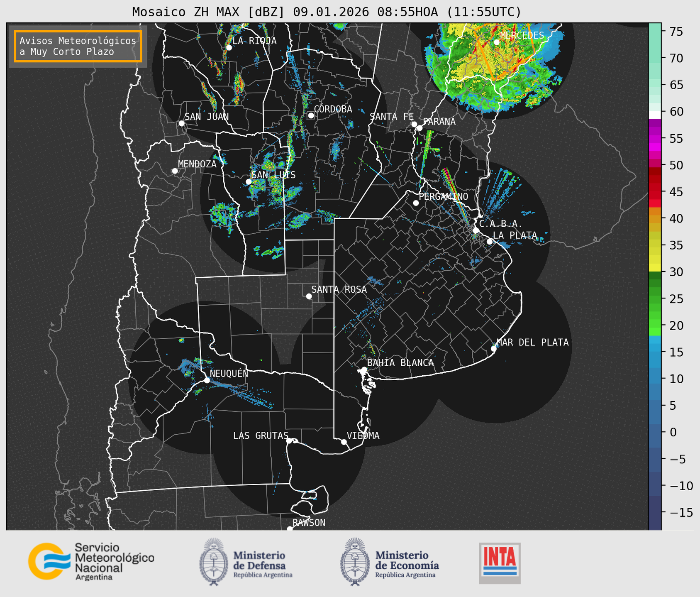Click the green 25 dBZ colorbar segment

pyautogui.click(x=655, y=298)
